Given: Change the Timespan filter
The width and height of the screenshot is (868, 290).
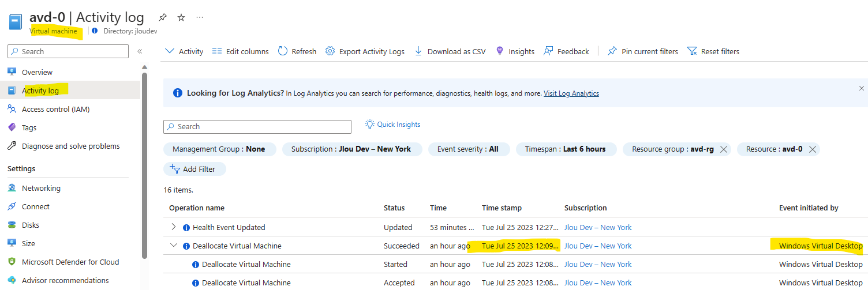Looking at the screenshot, I should point(566,149).
